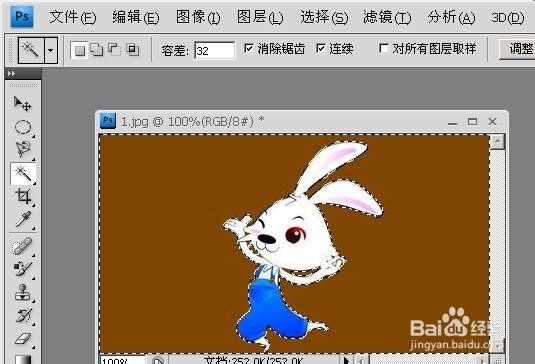Screen dimensions: 535x364
Task: Open the 选择(S) menu
Action: pos(324,17)
